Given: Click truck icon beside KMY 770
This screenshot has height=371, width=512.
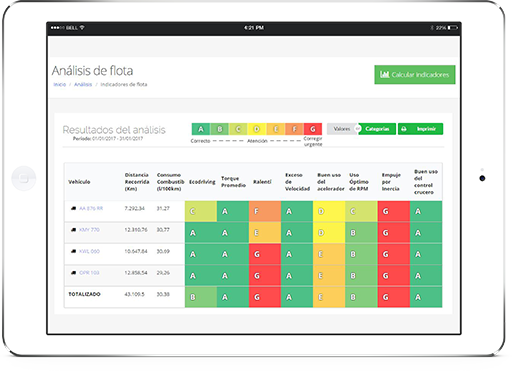Looking at the screenshot, I should click(x=74, y=230).
